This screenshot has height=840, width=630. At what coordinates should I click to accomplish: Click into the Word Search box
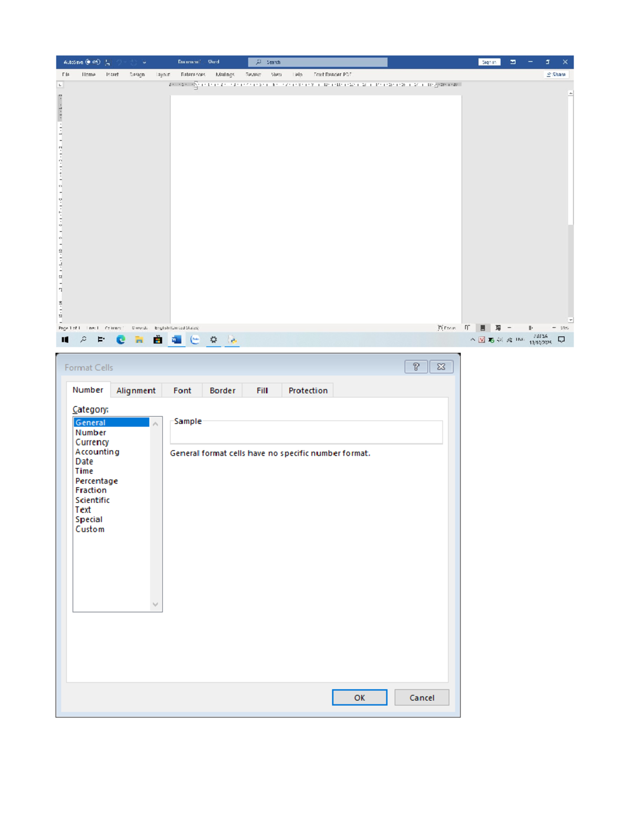(x=318, y=62)
